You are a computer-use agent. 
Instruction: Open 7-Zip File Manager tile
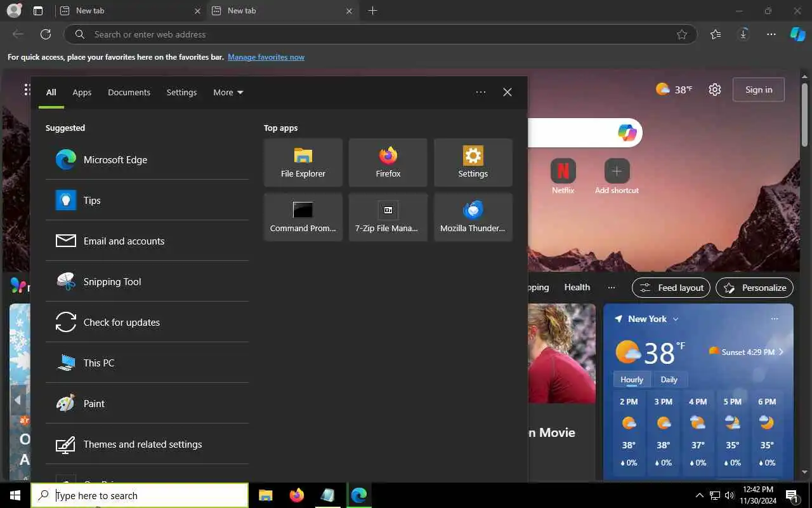click(x=388, y=217)
